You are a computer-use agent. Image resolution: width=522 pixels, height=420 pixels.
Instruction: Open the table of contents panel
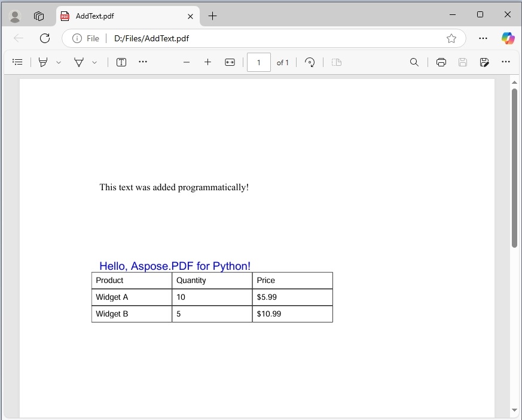coord(17,62)
